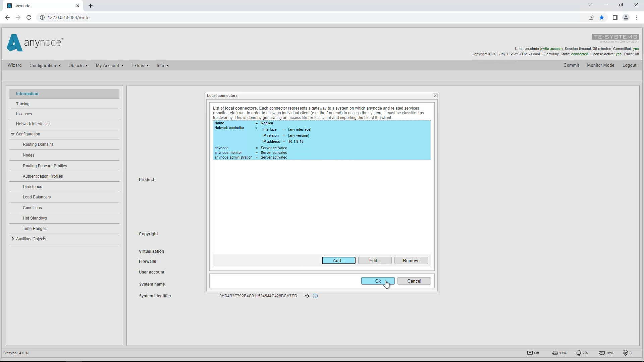Click the tab search chevron in title bar
Screen dimensions: 644x362
(590, 5)
